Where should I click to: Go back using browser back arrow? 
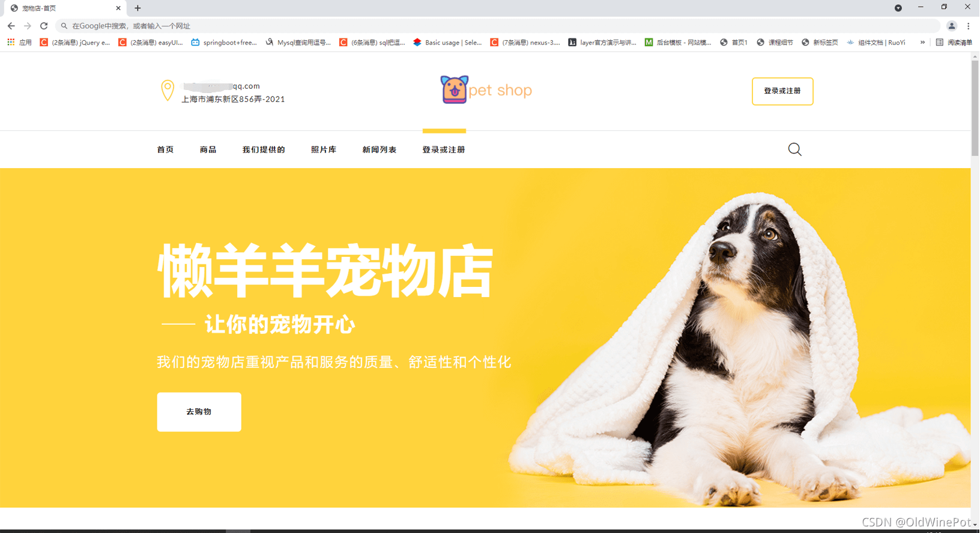11,26
